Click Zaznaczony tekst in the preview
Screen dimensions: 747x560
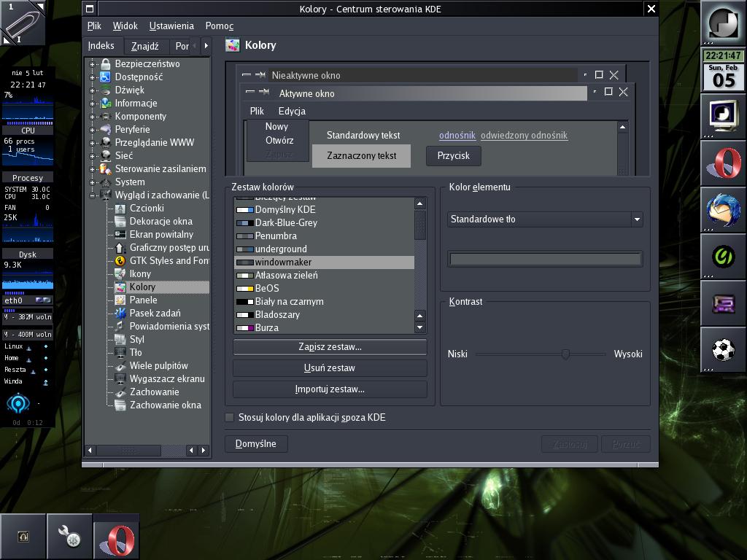coord(361,156)
